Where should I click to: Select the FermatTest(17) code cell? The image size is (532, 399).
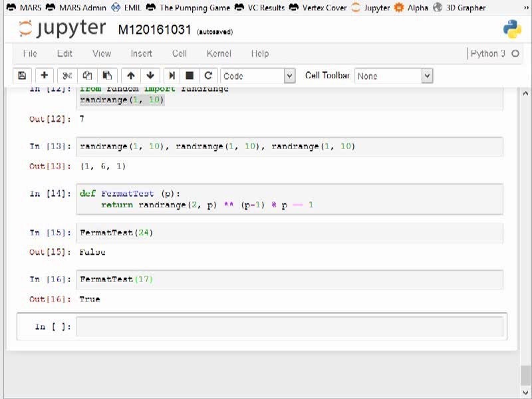pyautogui.click(x=289, y=279)
